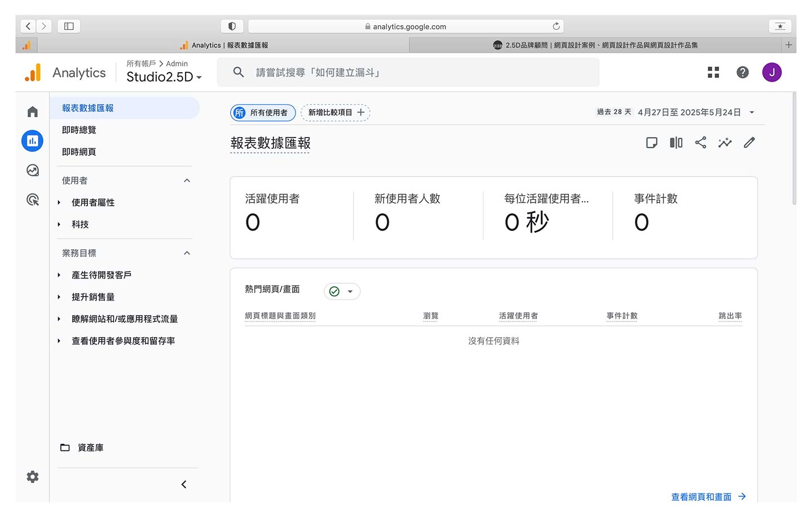Open the Explore icon in left rail
Viewport: 812px width, 517px height.
[x=33, y=170]
